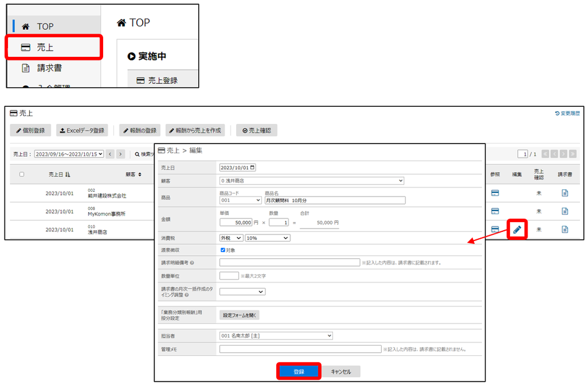Image resolution: width=588 pixels, height=384 pixels.
Task: Click the 参照 card icon in second row
Action: point(495,211)
